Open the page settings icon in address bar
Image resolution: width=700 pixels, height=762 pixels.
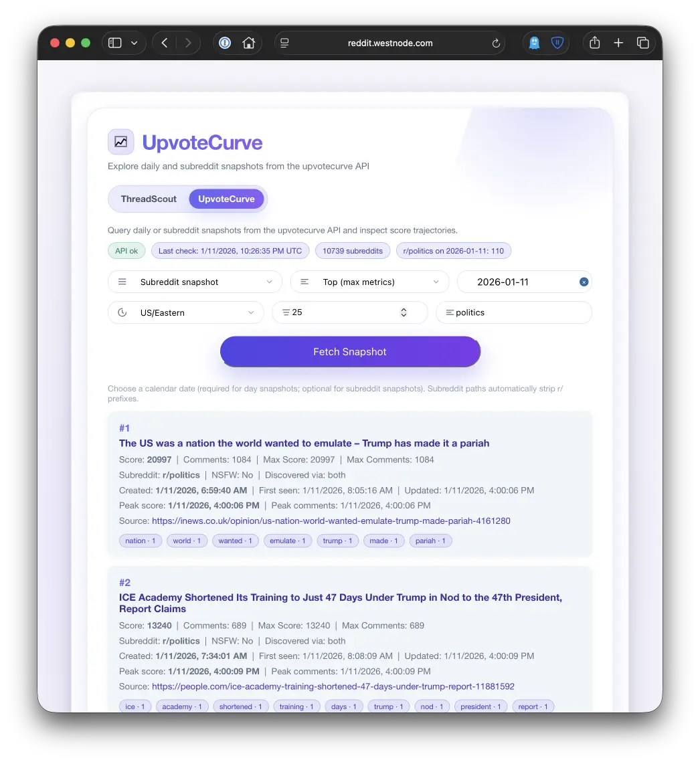click(x=285, y=43)
